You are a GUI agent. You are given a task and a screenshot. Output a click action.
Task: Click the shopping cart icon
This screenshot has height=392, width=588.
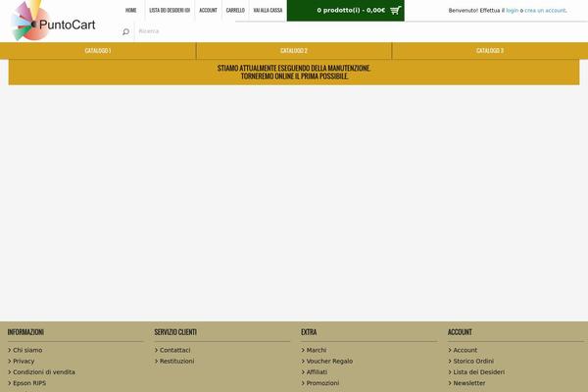tap(395, 11)
